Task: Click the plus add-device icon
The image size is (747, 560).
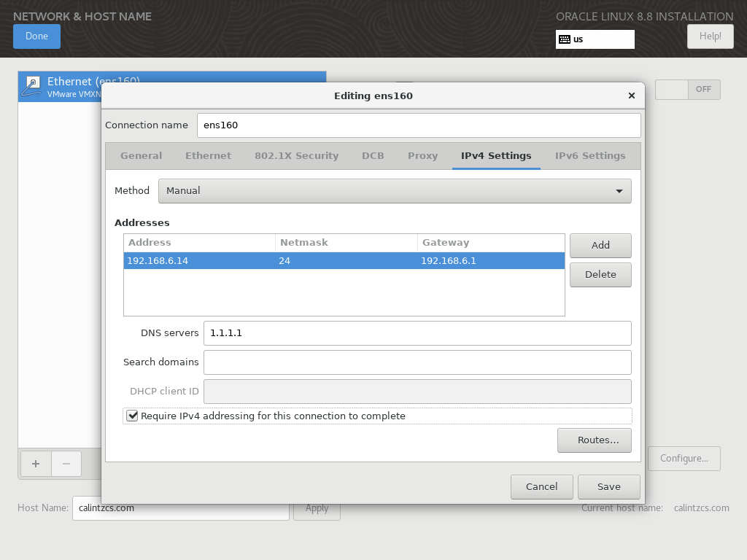Action: (36, 464)
